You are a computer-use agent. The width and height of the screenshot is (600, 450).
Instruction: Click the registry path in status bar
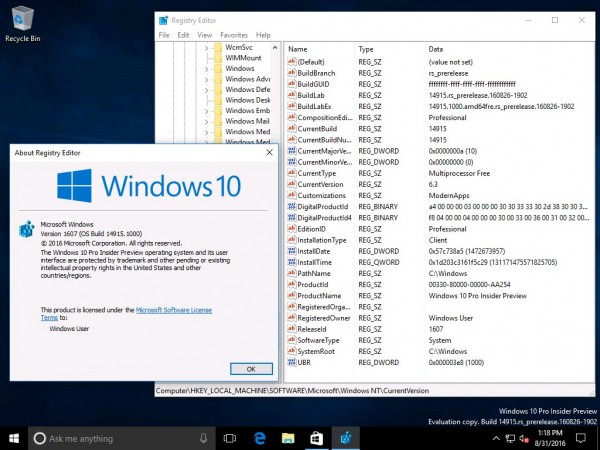point(292,391)
